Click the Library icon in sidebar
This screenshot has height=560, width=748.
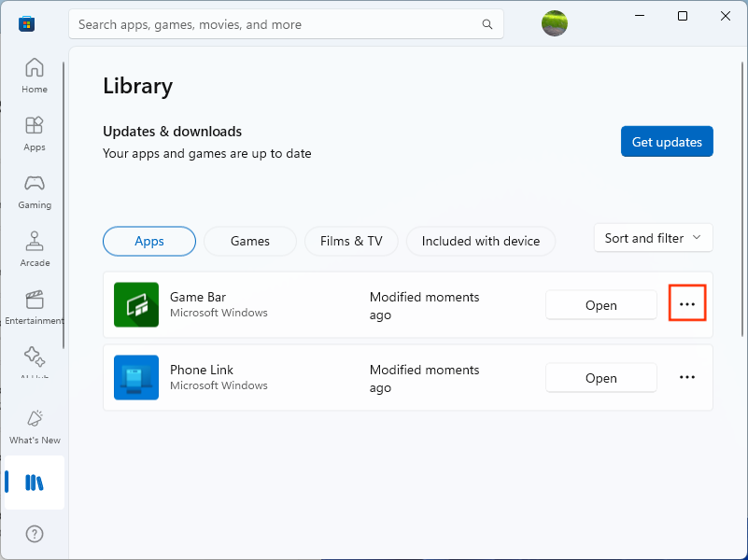34,483
